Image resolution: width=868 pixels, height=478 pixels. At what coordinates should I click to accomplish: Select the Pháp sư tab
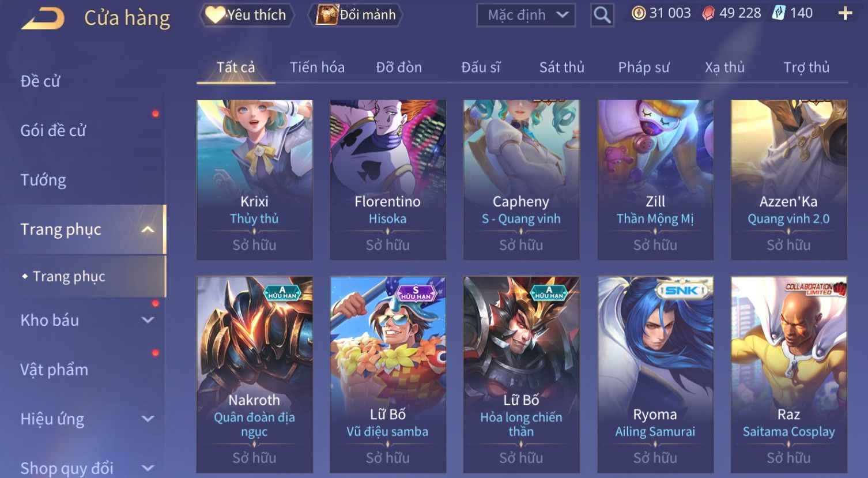[644, 67]
